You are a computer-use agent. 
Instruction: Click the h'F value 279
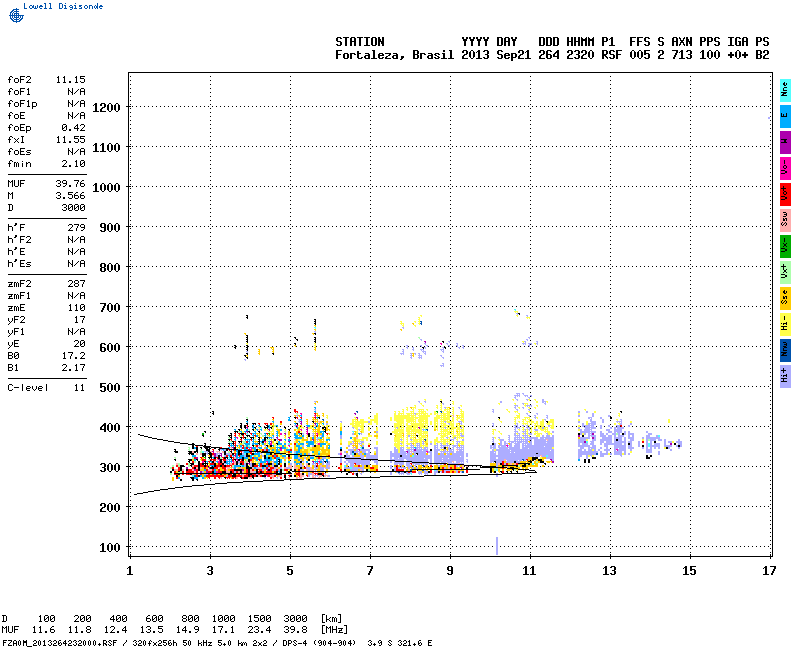tap(77, 228)
